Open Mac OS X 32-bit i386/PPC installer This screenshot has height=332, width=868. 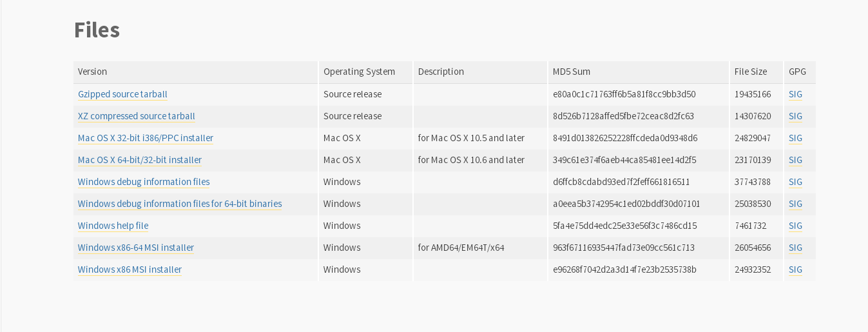146,138
